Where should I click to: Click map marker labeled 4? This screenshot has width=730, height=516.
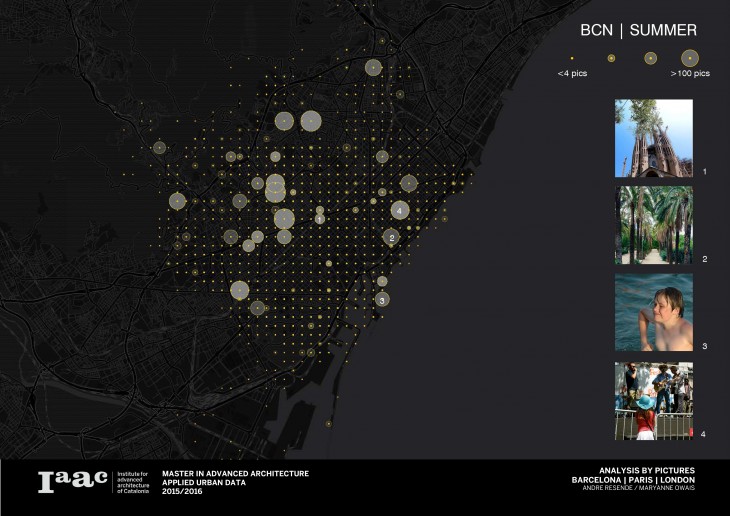[x=399, y=210]
